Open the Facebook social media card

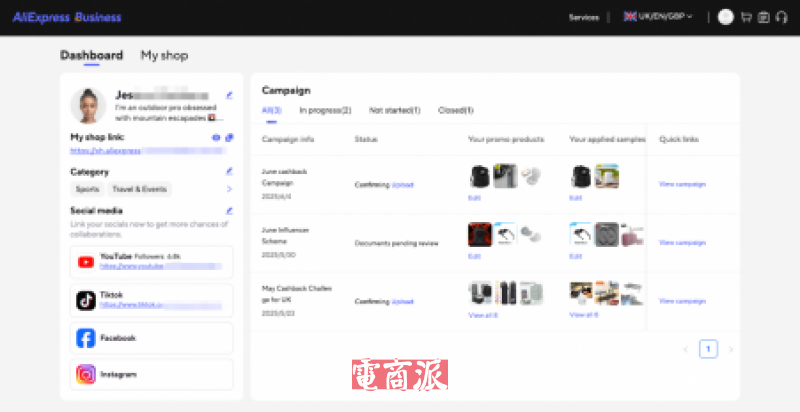coord(151,338)
